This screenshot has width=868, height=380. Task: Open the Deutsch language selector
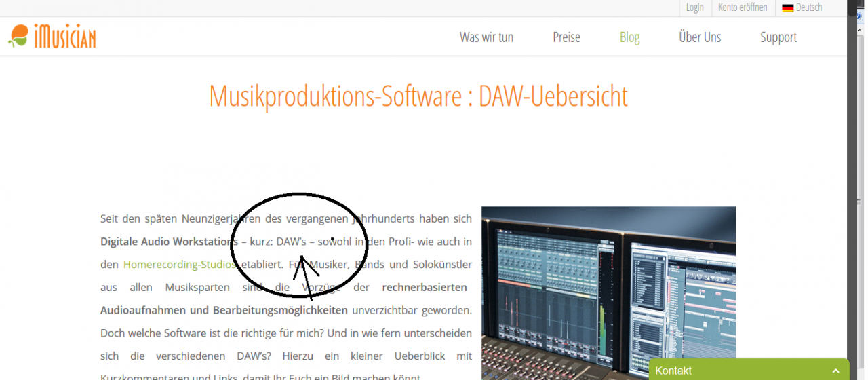(x=802, y=7)
